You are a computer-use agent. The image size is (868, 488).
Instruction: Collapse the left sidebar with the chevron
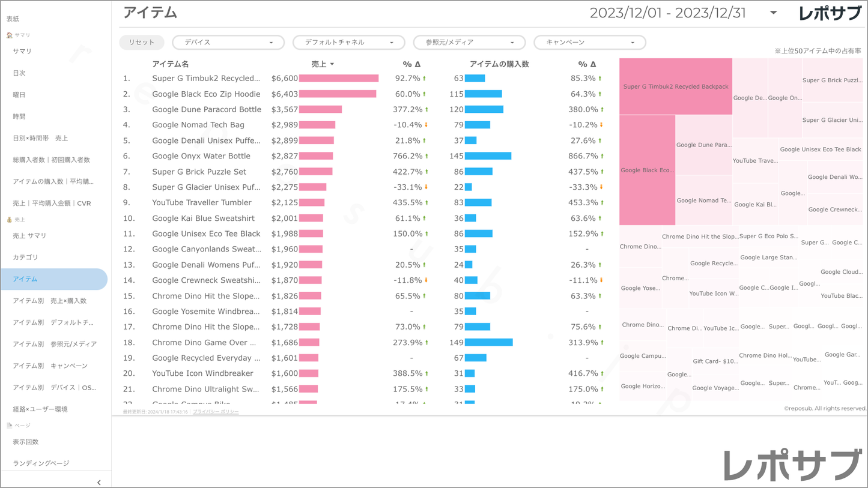99,482
